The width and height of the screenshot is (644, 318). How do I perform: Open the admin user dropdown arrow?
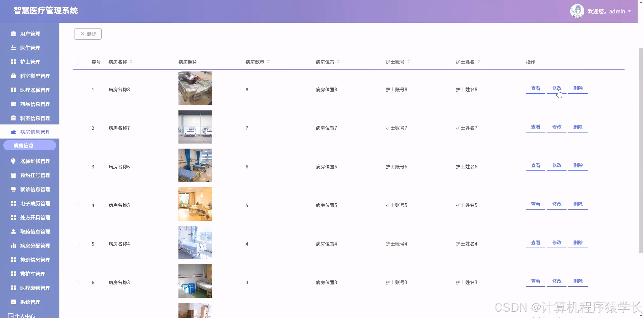(x=629, y=11)
